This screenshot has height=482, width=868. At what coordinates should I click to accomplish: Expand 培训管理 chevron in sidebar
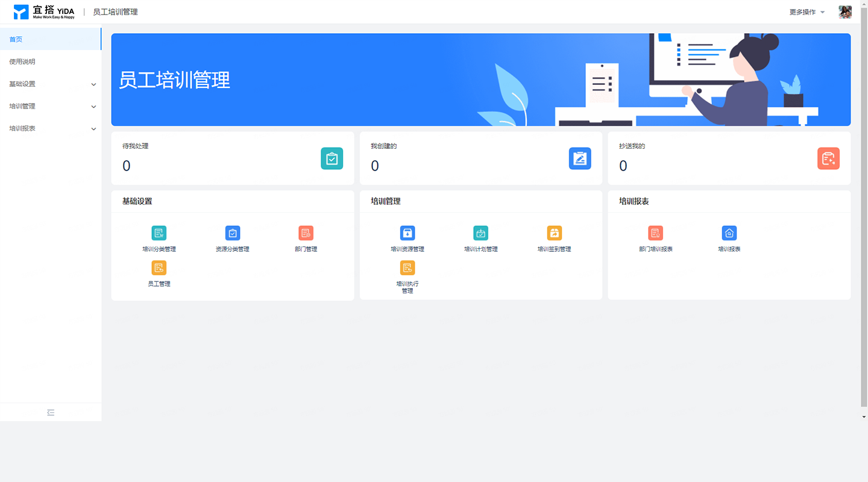[93, 107]
